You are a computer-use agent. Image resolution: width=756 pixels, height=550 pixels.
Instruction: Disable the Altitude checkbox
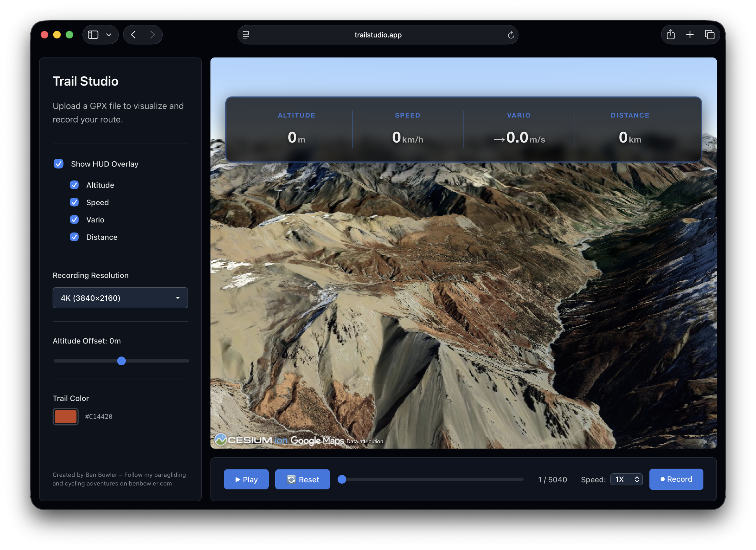coord(74,185)
